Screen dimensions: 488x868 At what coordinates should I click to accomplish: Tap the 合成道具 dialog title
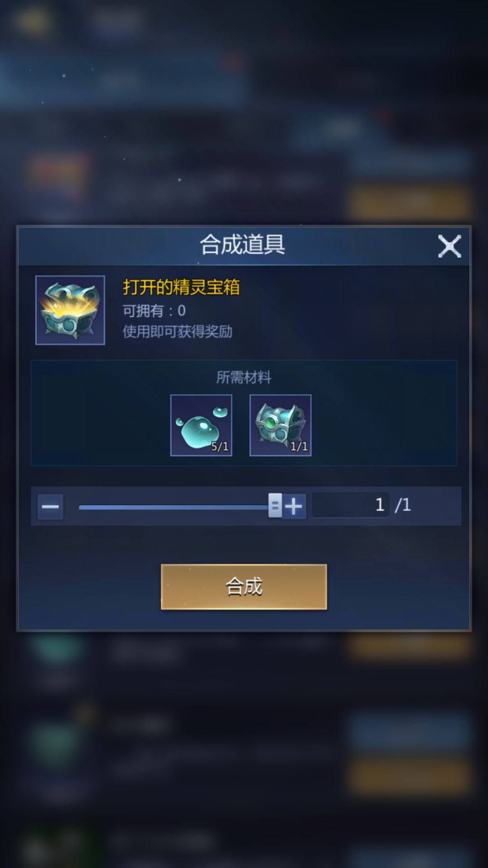point(243,245)
